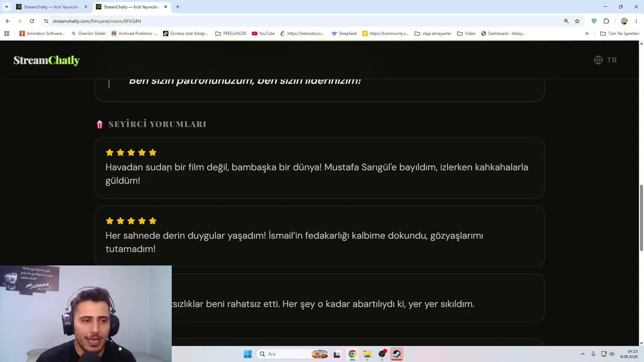Click the page vertical scrollbar thumb
644x362 pixels.
[x=641, y=218]
